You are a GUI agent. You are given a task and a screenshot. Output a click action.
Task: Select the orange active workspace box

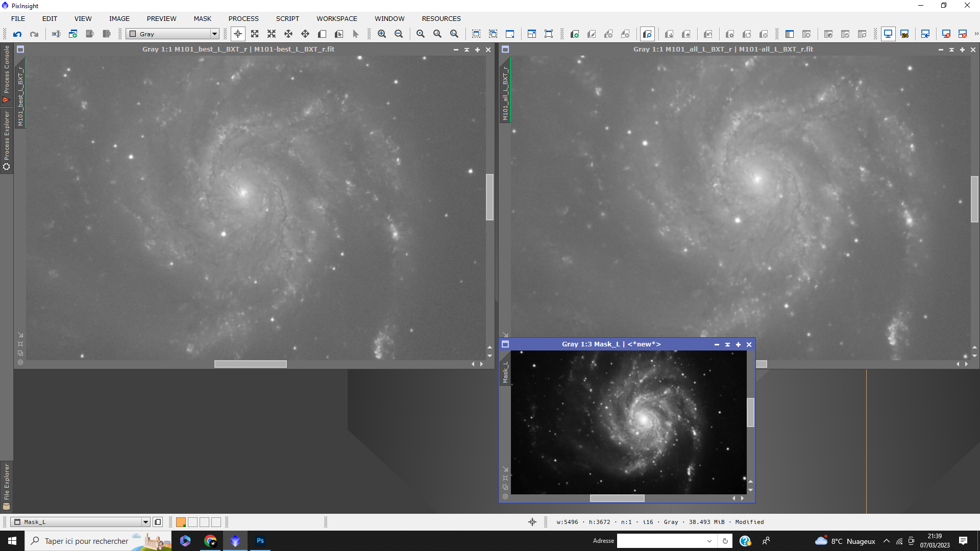pos(181,522)
